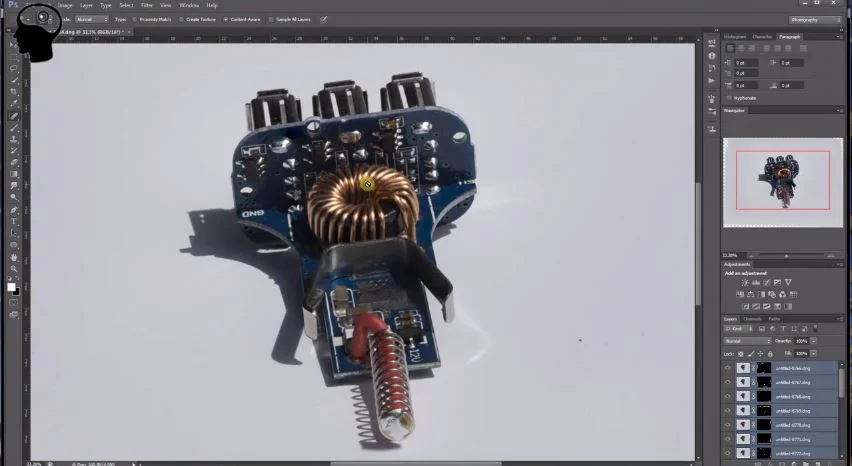Open the Paragraph panel flyout menu
852x466 pixels.
[839, 36]
